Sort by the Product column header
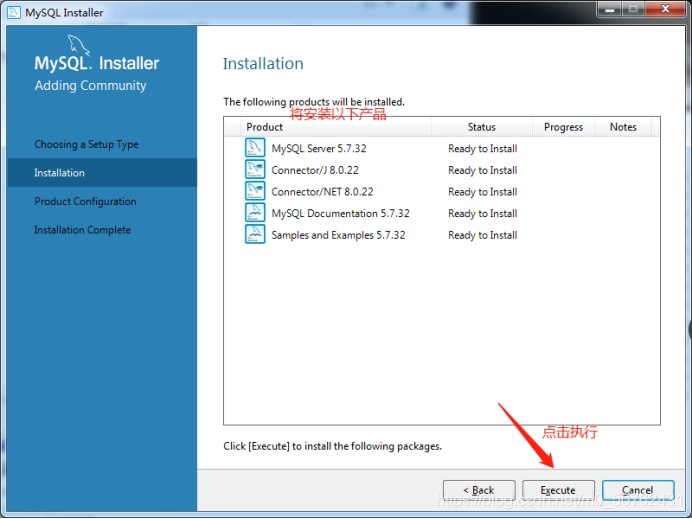 336,127
